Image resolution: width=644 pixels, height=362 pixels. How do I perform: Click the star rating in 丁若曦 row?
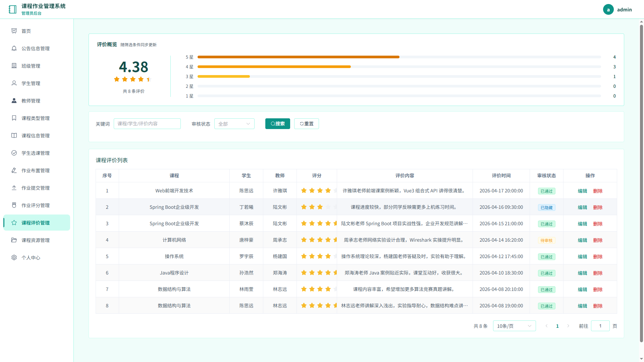click(x=319, y=207)
